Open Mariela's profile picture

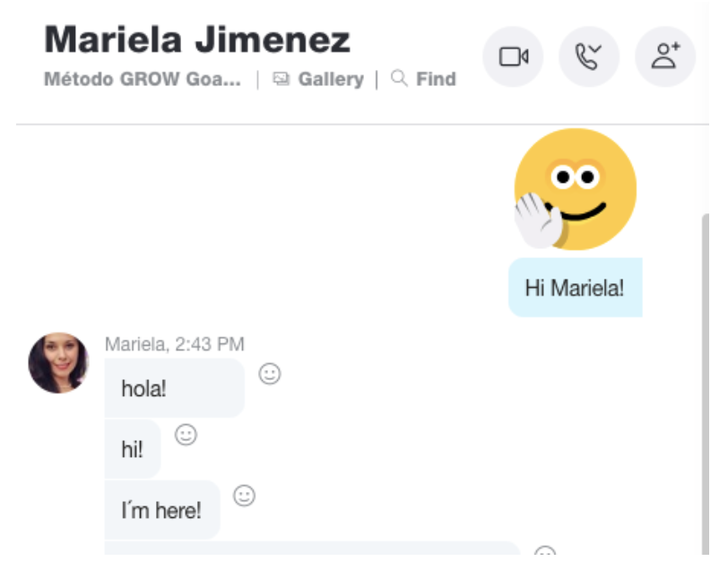coord(58,363)
